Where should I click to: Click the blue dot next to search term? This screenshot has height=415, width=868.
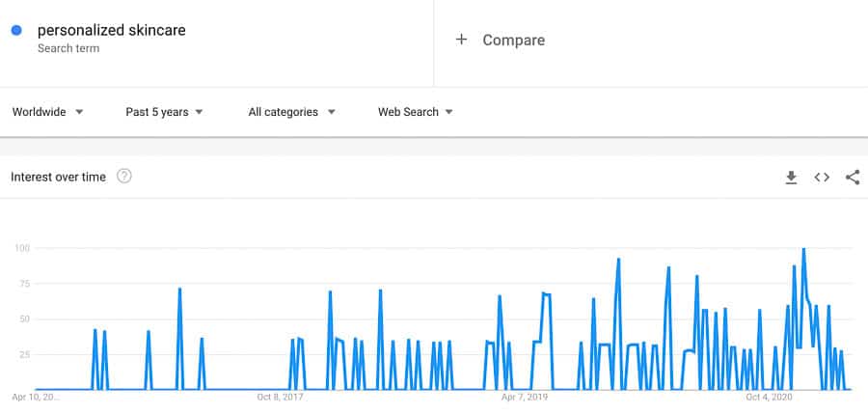16,31
